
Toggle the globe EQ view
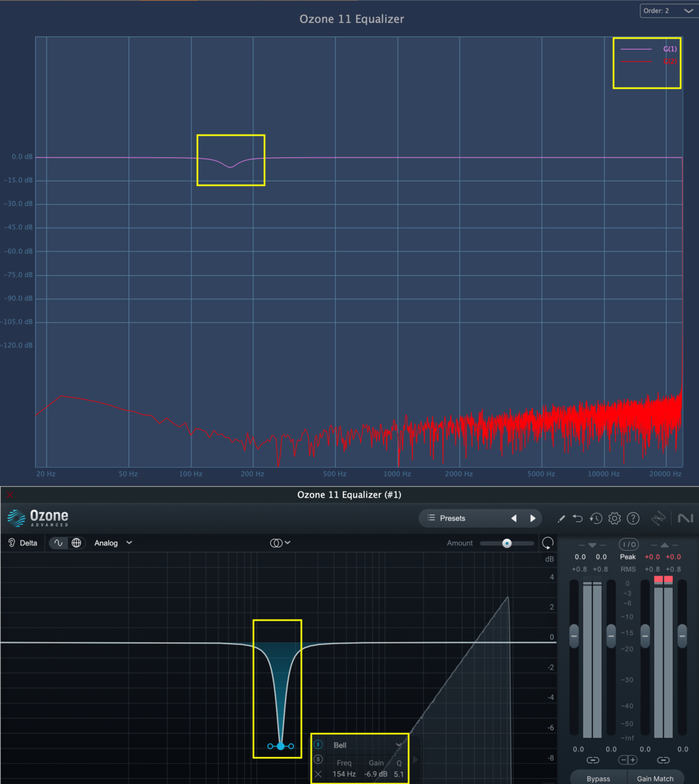(x=76, y=542)
